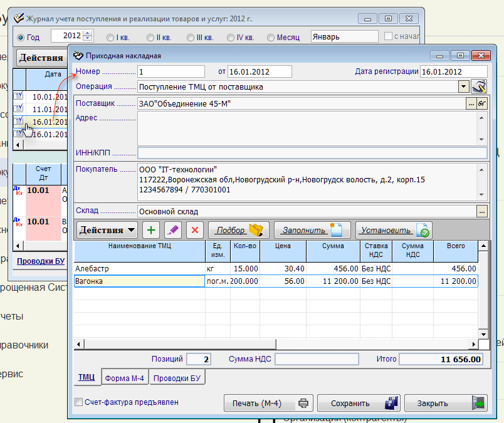Image resolution: width=504 pixels, height=423 pixels.
Task: Select the IV кв. radio button
Action: tap(231, 38)
